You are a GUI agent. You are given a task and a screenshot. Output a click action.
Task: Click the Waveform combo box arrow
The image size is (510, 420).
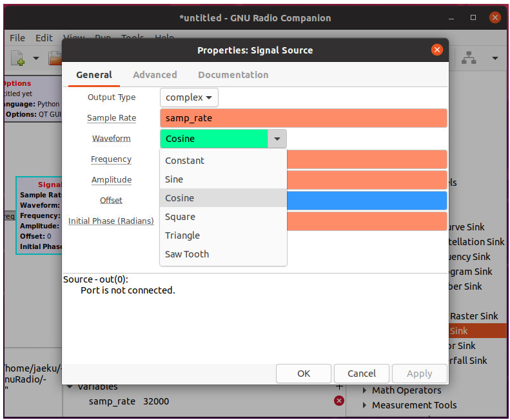point(277,139)
